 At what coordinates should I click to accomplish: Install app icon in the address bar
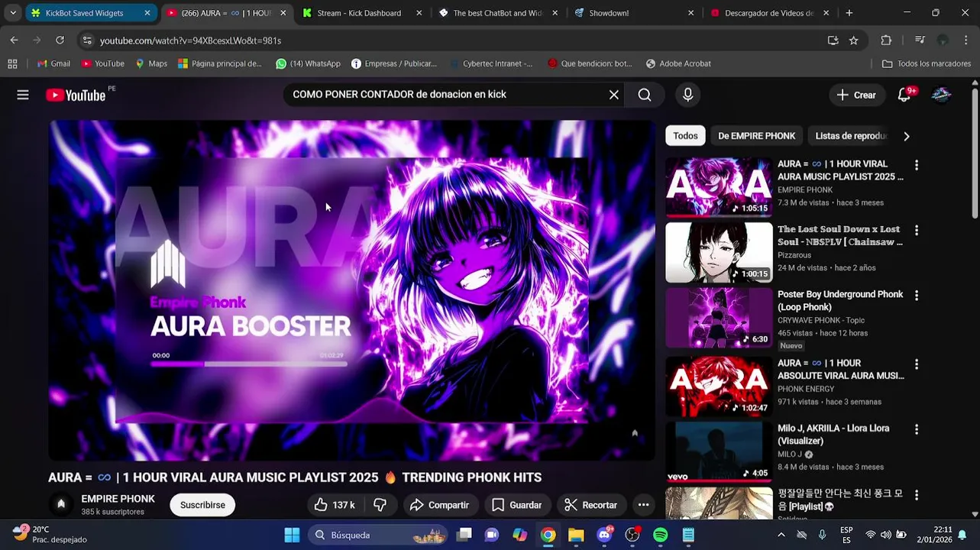[833, 40]
